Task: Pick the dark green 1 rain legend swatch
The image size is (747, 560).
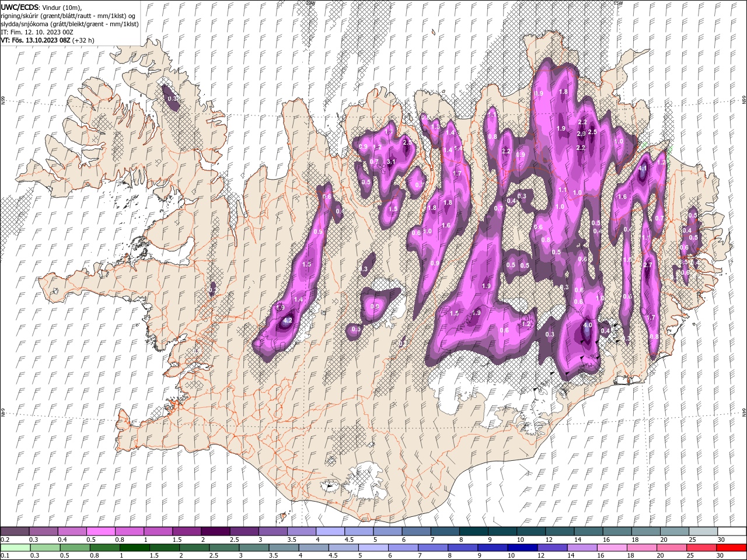Action: point(134,548)
